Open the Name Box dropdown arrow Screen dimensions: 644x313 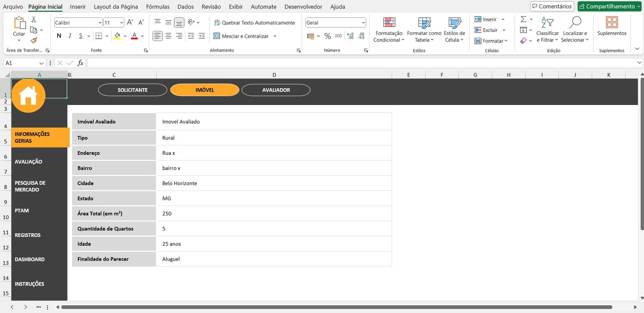(41, 63)
